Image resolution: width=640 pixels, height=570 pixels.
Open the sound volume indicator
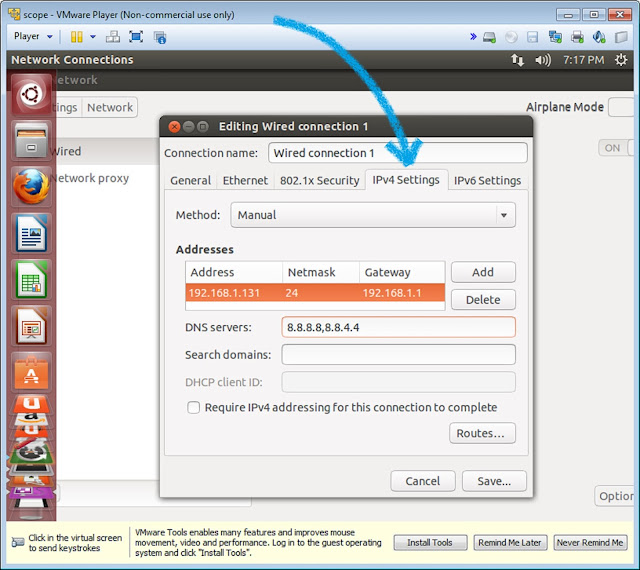point(543,60)
